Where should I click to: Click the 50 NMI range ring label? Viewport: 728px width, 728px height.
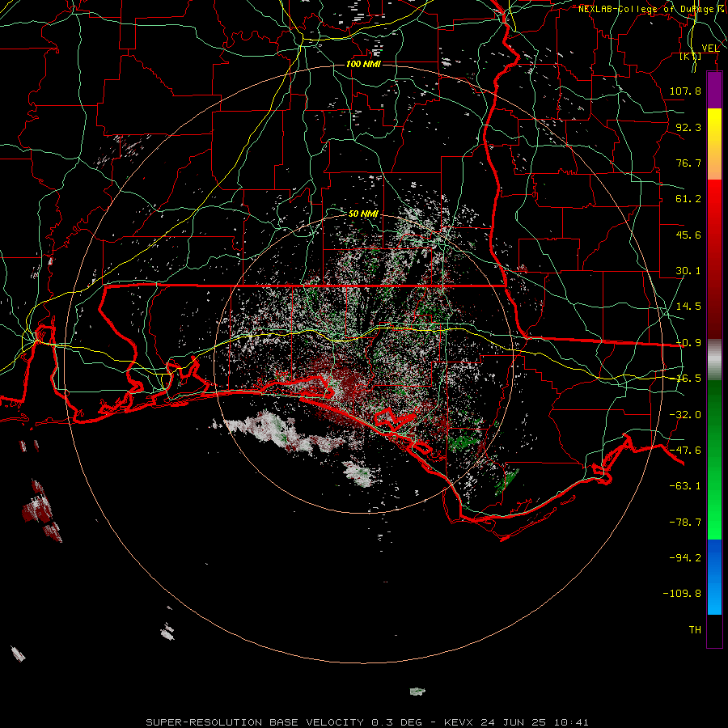[x=363, y=214]
